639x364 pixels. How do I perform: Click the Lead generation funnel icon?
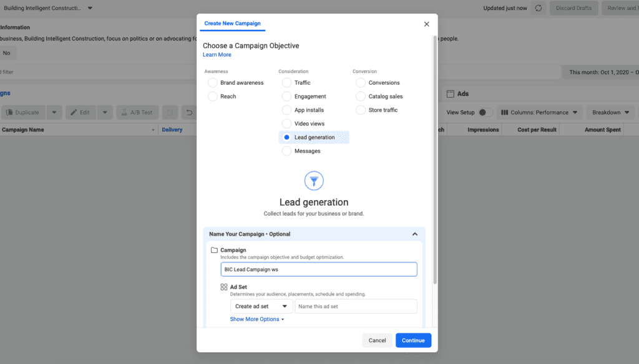click(x=314, y=181)
